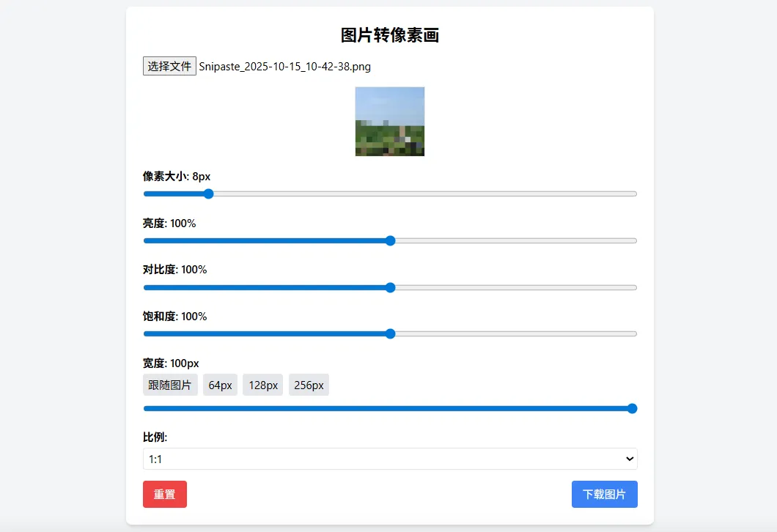777x532 pixels.
Task: Click the 饱和度 saturation slider handle
Action: [x=390, y=333]
